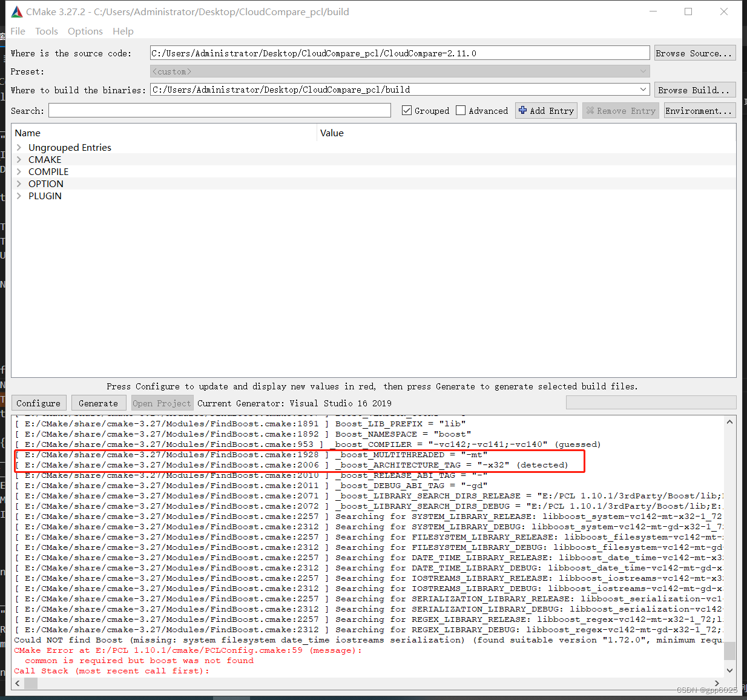The width and height of the screenshot is (747, 700).
Task: Open the Environment settings button
Action: click(699, 110)
